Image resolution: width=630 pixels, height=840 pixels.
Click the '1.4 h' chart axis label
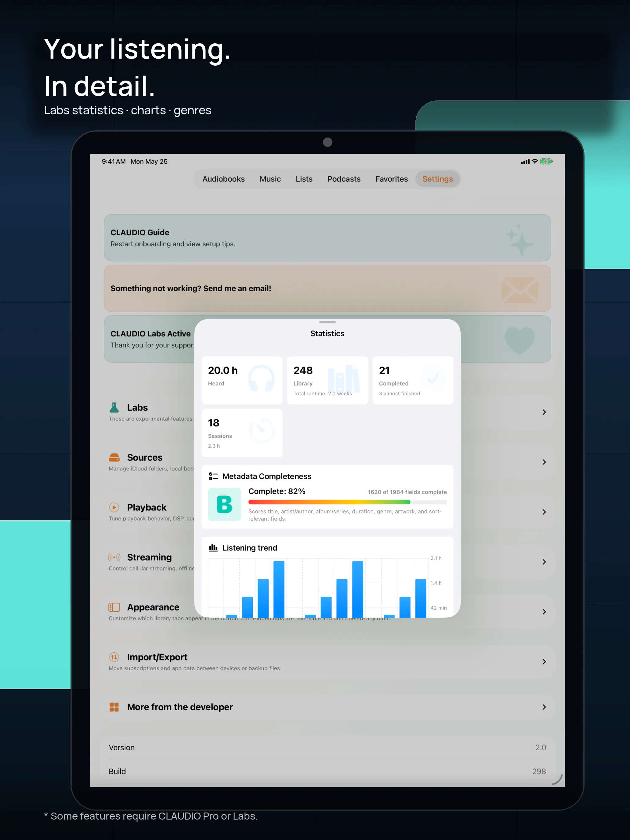436,583
